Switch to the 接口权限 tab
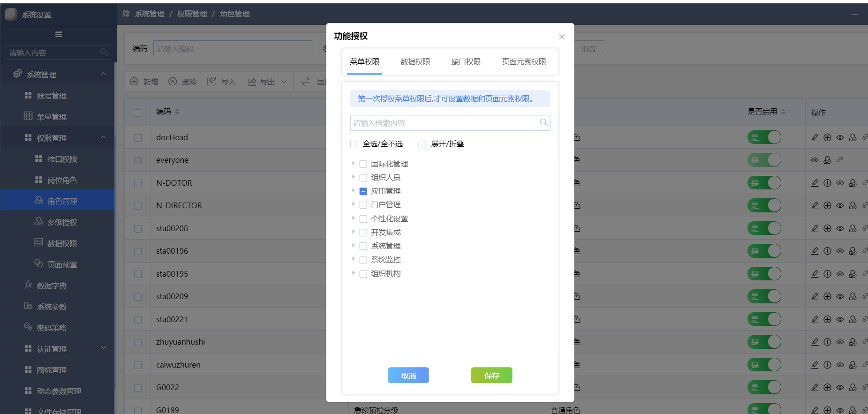 466,62
